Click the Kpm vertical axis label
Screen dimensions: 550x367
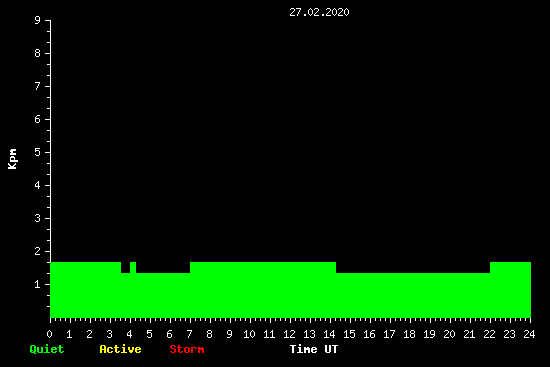click(12, 159)
